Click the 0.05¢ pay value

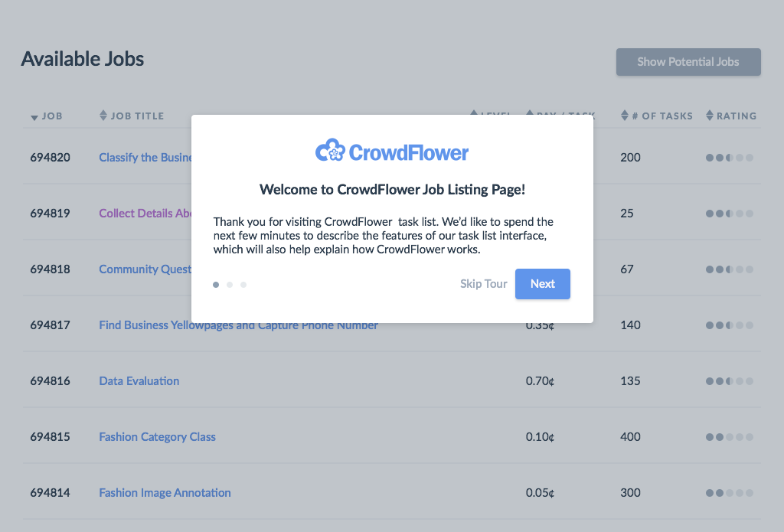coord(540,493)
